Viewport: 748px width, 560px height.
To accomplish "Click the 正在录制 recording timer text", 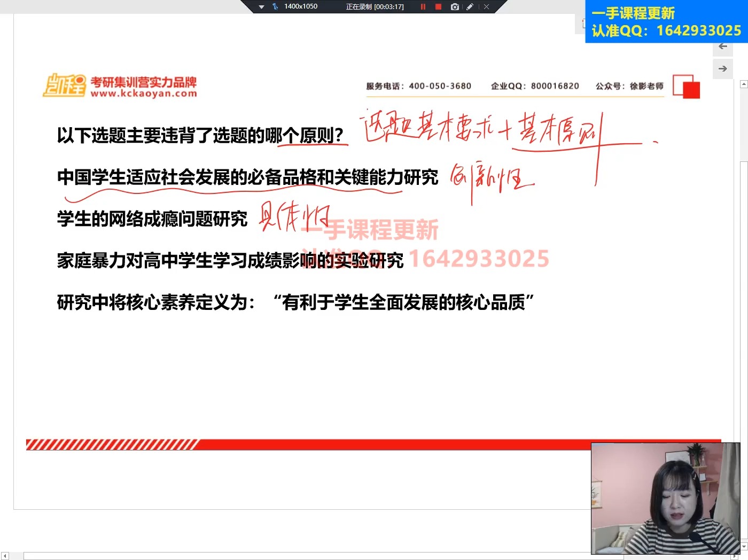I will 375,7.
